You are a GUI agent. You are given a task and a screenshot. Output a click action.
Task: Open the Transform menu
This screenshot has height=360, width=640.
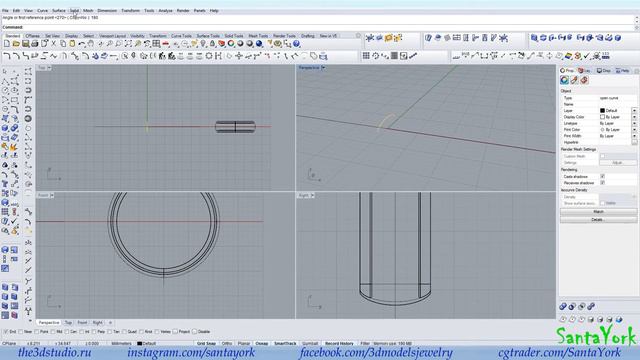[x=131, y=11]
